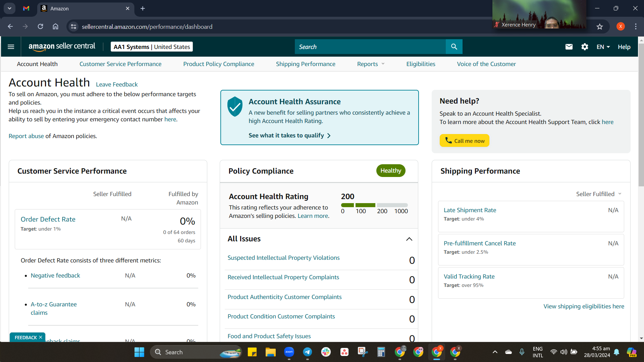Viewport: 644px width, 362px height.
Task: Open Zoom from the taskbar
Action: [x=289, y=352]
